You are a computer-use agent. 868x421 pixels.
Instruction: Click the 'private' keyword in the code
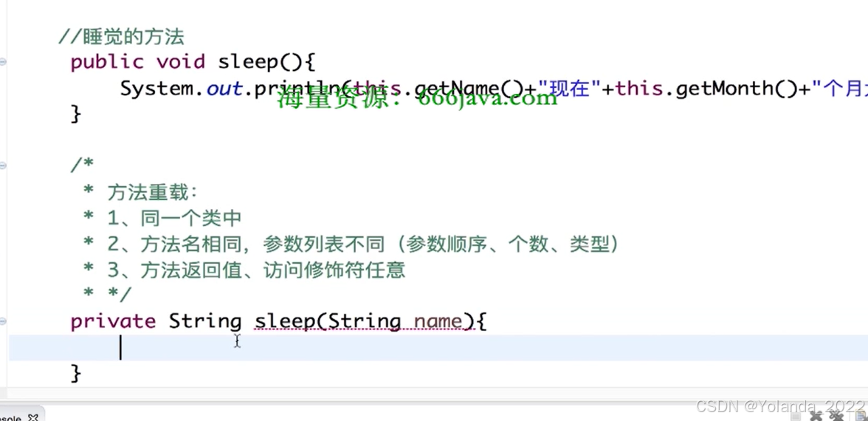tap(113, 321)
